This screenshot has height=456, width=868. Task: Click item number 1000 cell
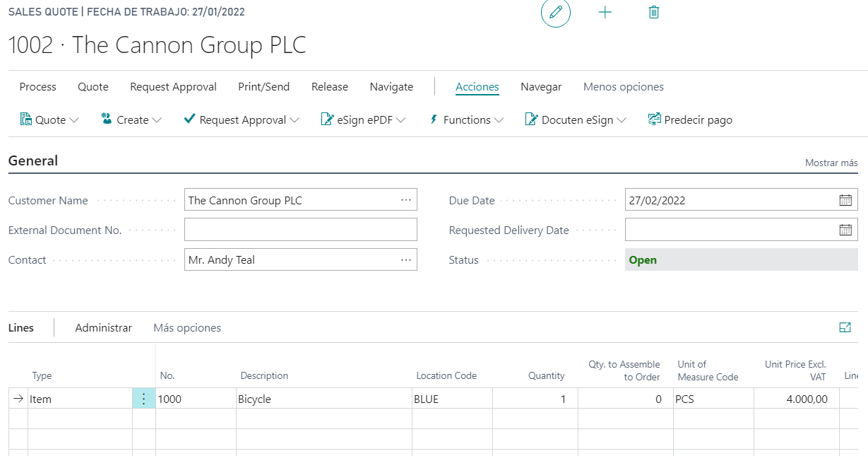[196, 399]
